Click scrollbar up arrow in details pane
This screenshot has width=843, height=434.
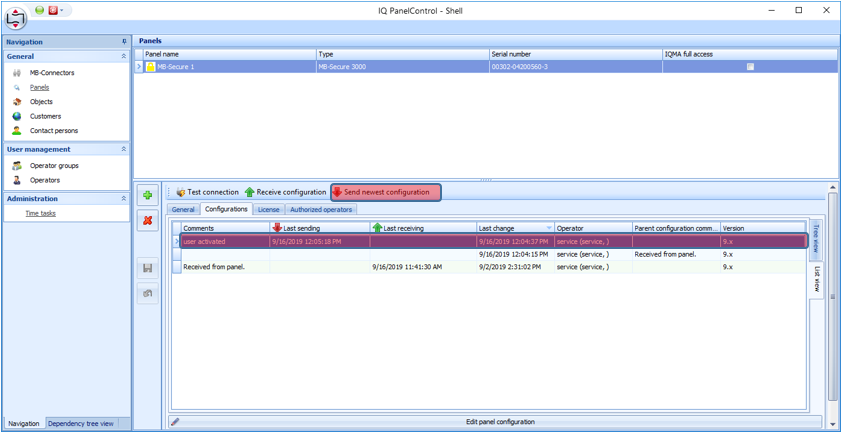(x=833, y=188)
